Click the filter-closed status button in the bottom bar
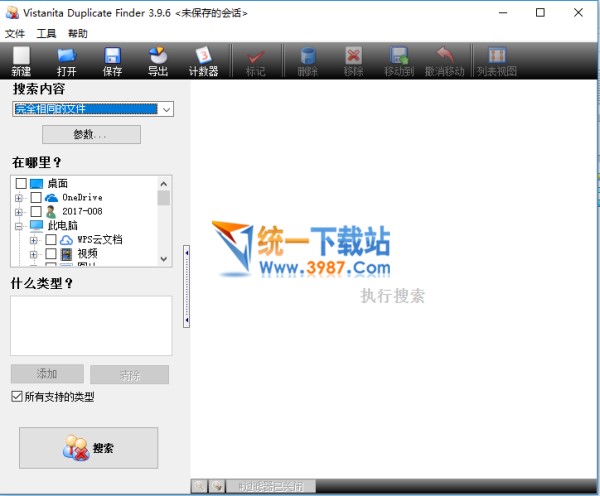Viewport: 600px width, 496px height. coord(271,486)
